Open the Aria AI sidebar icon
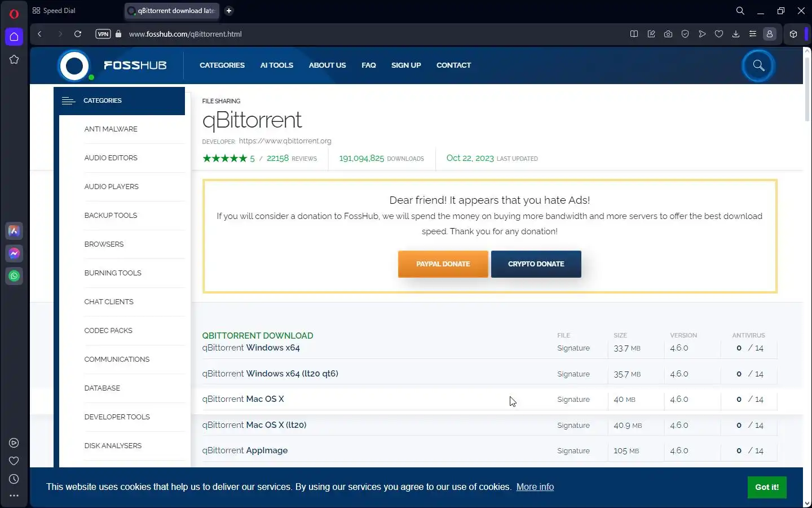812x508 pixels. (x=14, y=231)
